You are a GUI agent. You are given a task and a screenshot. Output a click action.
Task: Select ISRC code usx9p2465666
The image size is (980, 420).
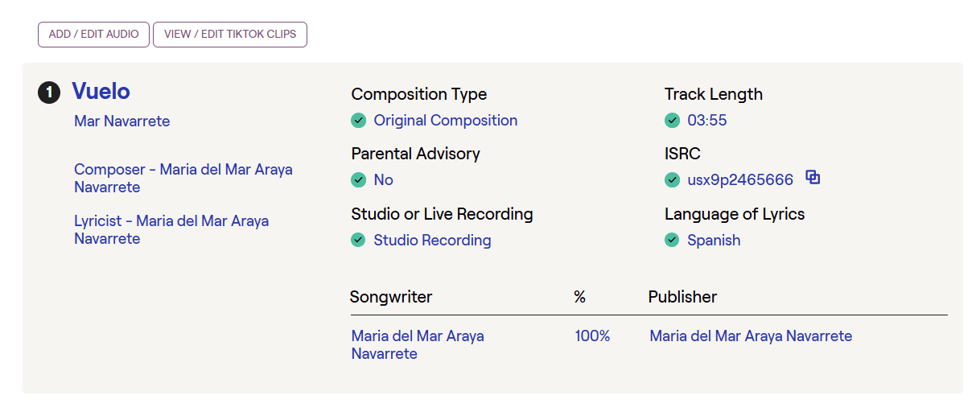point(740,180)
